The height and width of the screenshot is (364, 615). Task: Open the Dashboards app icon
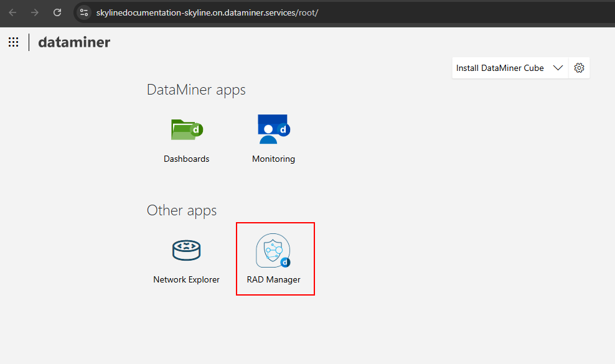point(186,129)
